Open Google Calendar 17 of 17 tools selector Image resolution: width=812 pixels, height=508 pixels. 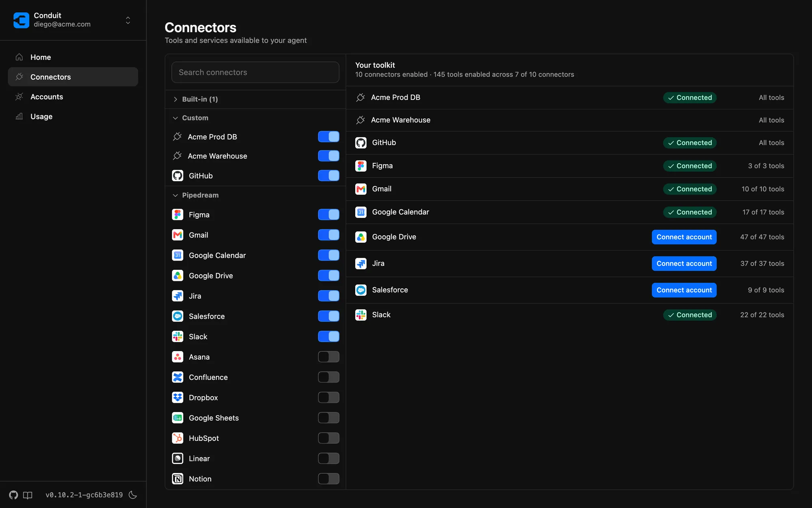coord(763,212)
